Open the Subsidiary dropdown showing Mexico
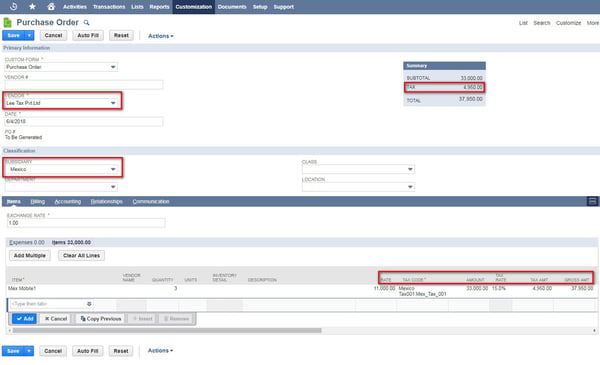Viewport: 600px width, 365px height. [x=61, y=169]
